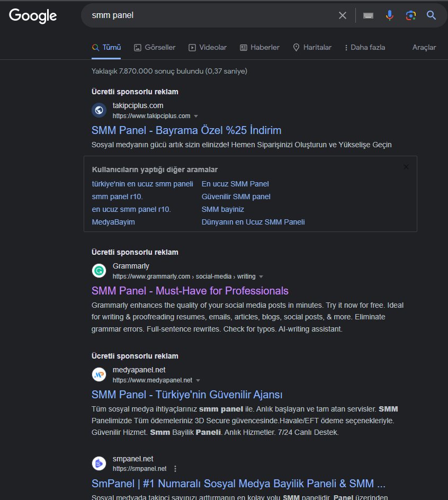
Task: Click the grammarly.com social-media writing URL
Action: 184,276
